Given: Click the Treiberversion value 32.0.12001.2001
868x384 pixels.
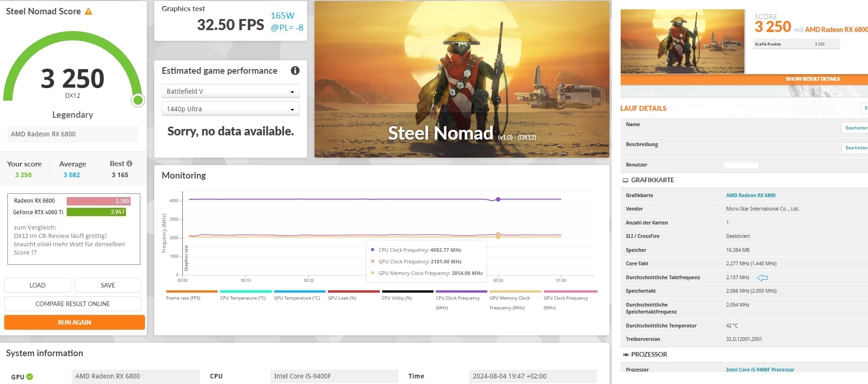Looking at the screenshot, I should 744,339.
